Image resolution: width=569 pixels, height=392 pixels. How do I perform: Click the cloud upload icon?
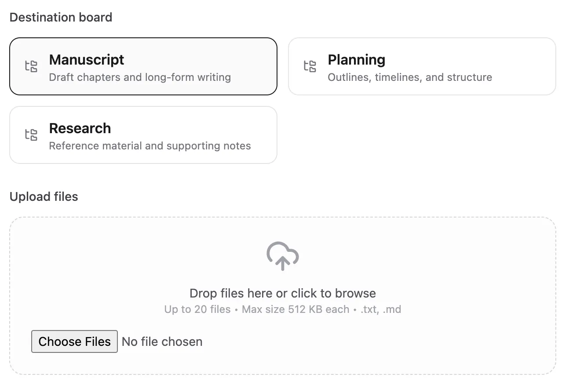coord(283,255)
